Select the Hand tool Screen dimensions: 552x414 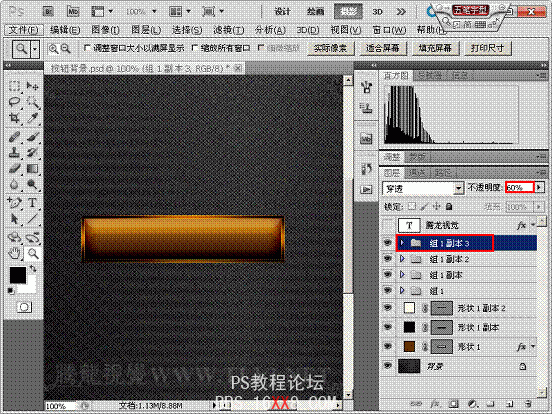pos(14,253)
